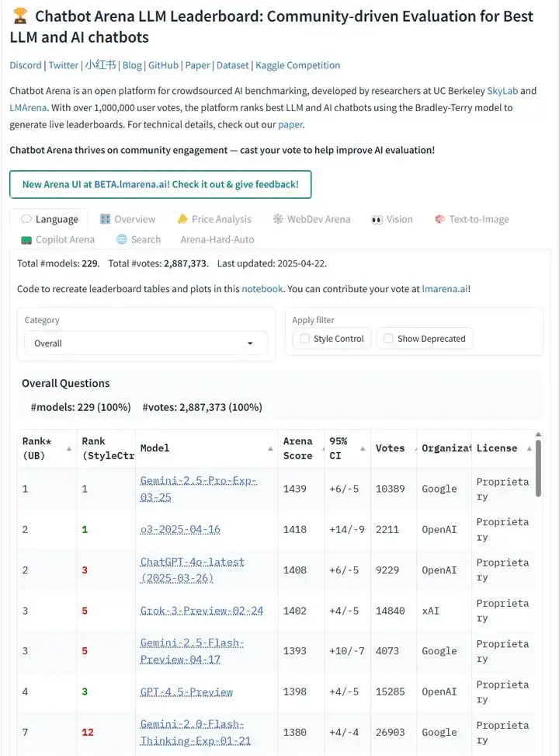The image size is (559, 756).
Task: Sort the 95% CI column arrow
Action: pyautogui.click(x=363, y=448)
